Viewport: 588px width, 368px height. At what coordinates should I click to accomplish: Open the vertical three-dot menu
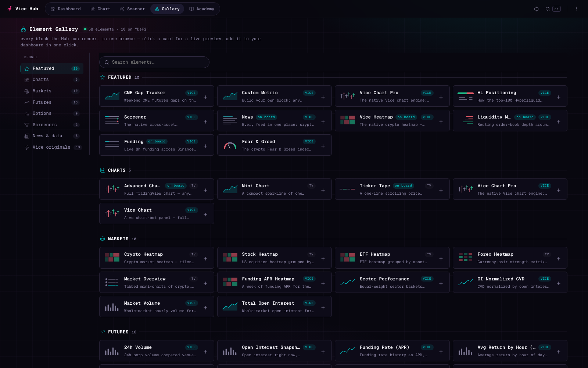[x=576, y=9]
